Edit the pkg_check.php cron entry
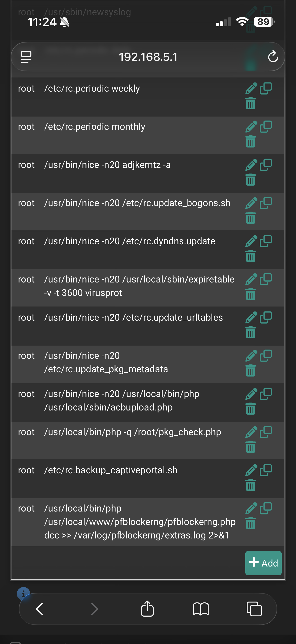This screenshot has width=296, height=644. click(251, 432)
